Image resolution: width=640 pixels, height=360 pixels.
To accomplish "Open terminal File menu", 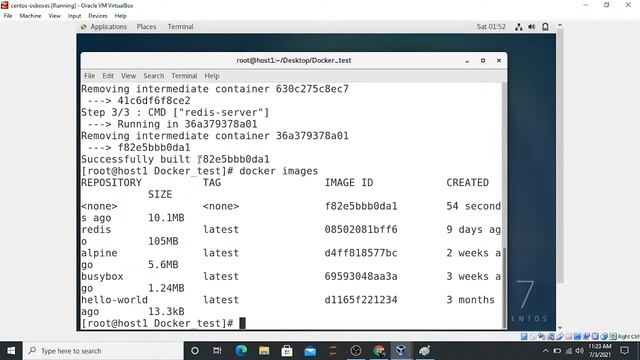I will pyautogui.click(x=89, y=76).
